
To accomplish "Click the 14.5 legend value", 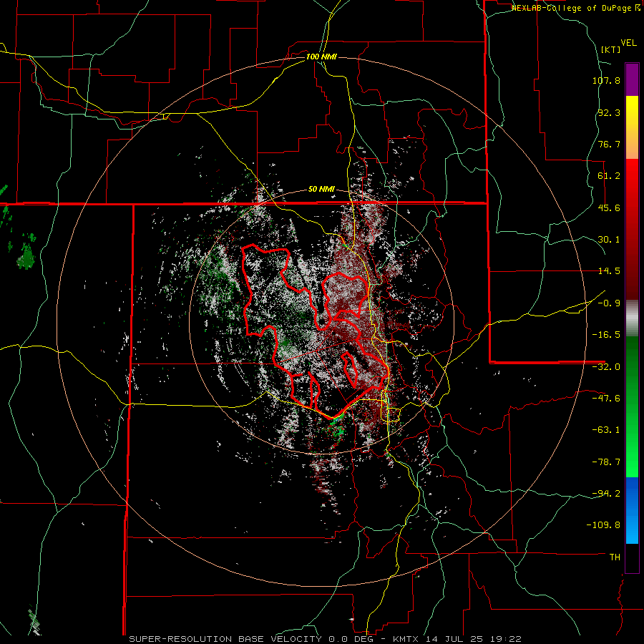I will 609,271.
